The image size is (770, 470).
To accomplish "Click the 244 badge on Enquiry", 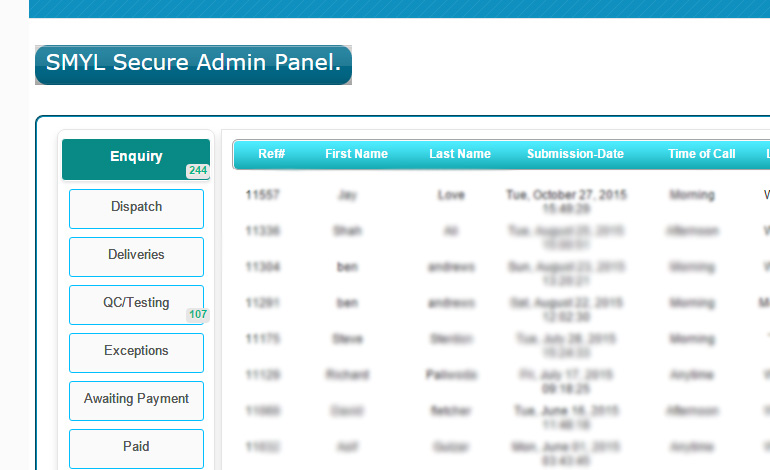I will point(198,171).
